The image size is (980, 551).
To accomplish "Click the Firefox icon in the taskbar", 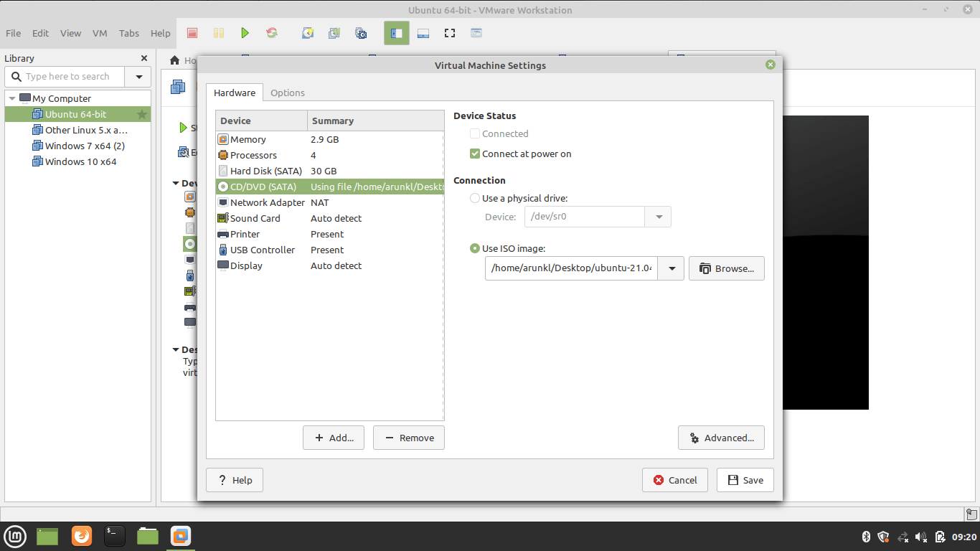I will tap(82, 536).
